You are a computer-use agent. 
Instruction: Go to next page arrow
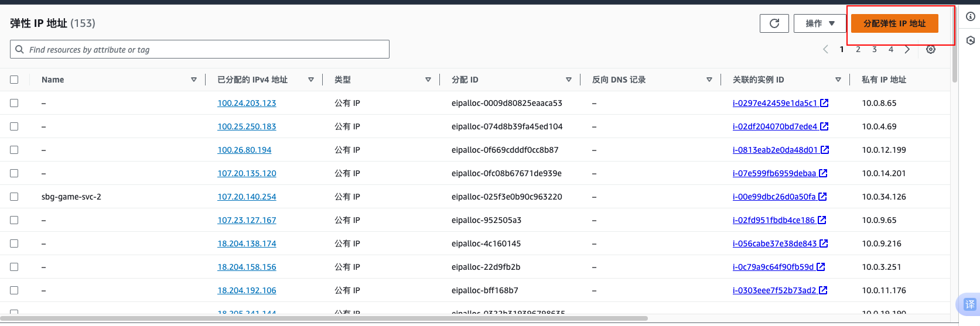907,50
